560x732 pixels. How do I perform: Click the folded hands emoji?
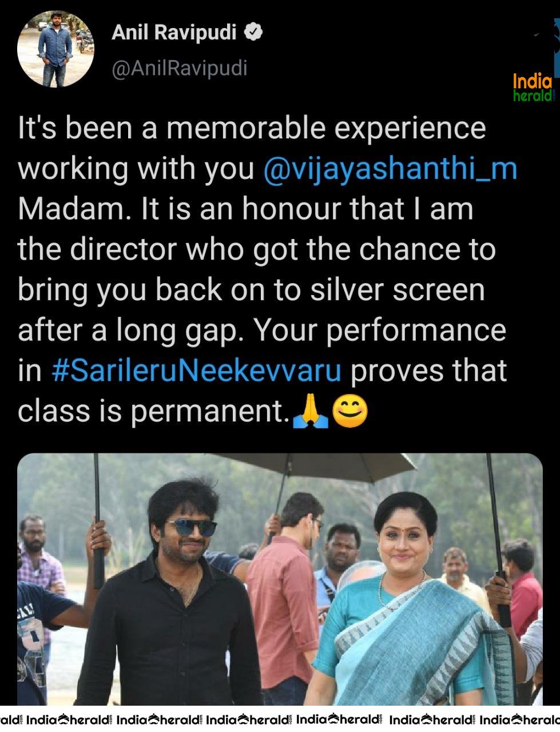pyautogui.click(x=310, y=412)
